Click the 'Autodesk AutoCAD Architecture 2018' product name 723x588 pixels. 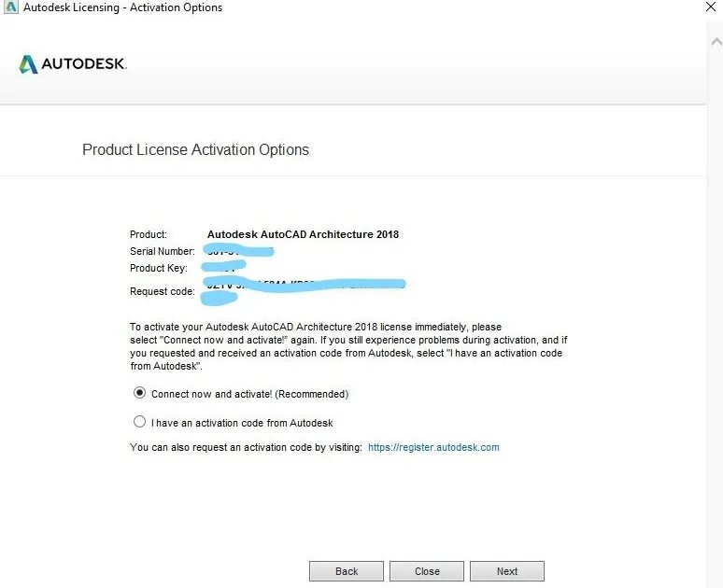303,234
